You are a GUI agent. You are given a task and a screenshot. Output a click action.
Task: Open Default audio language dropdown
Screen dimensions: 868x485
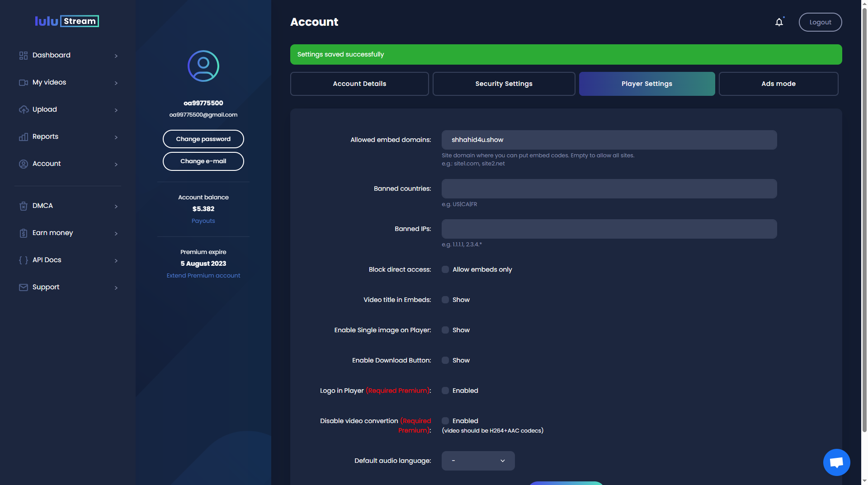(x=478, y=461)
